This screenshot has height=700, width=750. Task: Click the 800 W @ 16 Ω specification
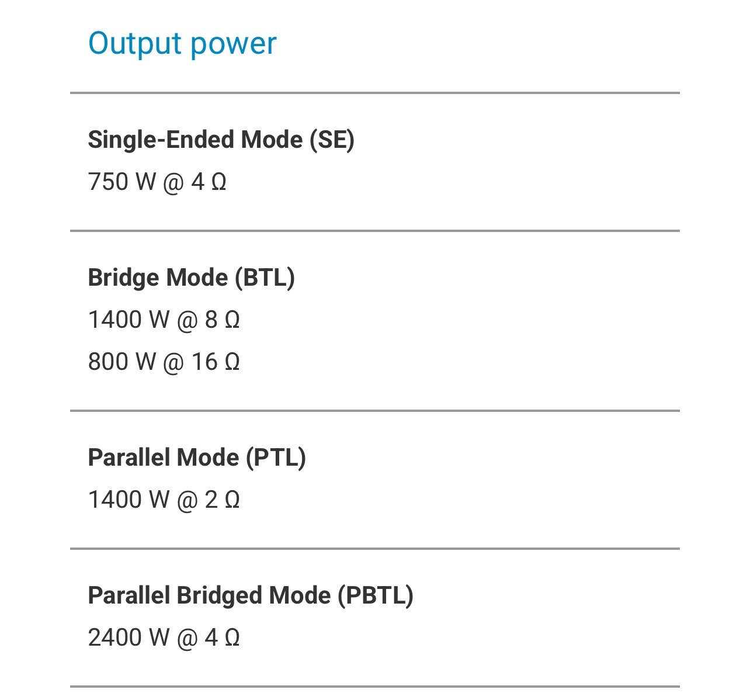(164, 362)
